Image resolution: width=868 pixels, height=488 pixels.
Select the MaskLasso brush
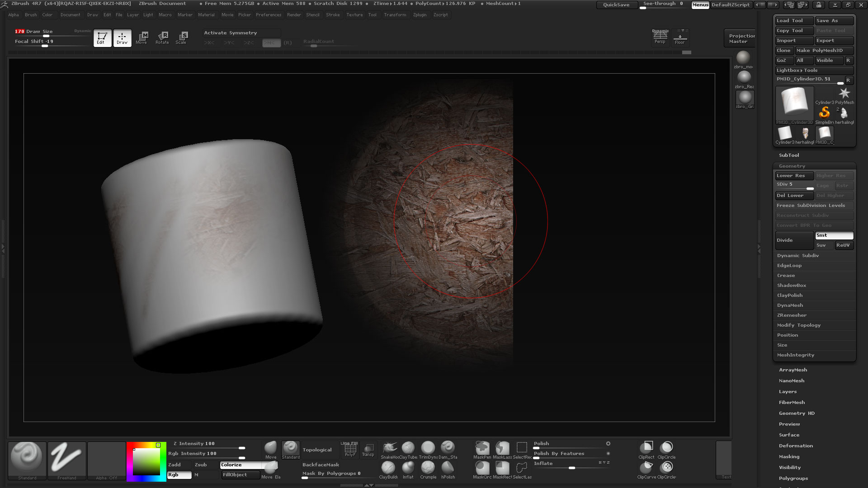tap(502, 450)
